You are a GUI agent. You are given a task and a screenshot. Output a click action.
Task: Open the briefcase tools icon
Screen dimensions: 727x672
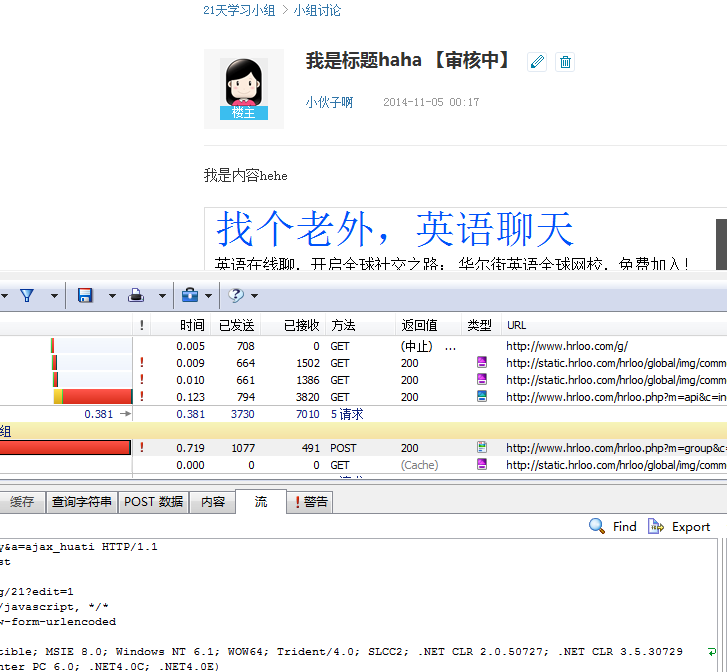190,295
